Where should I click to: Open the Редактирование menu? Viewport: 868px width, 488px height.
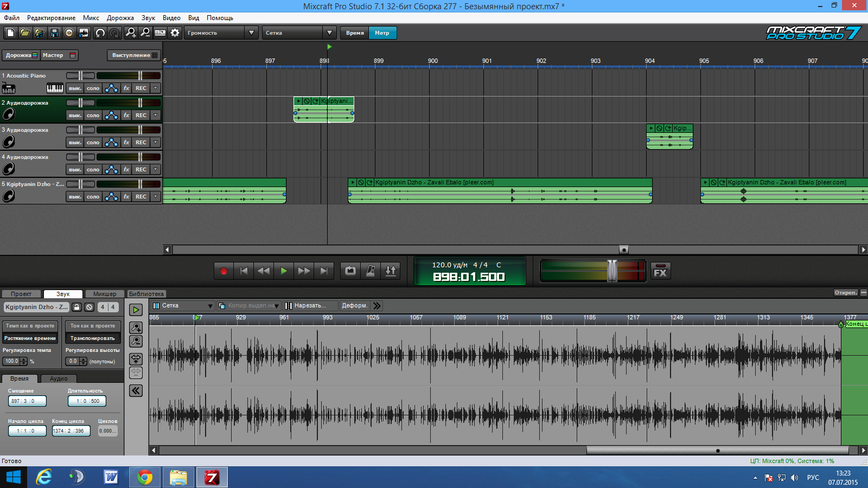[x=51, y=18]
